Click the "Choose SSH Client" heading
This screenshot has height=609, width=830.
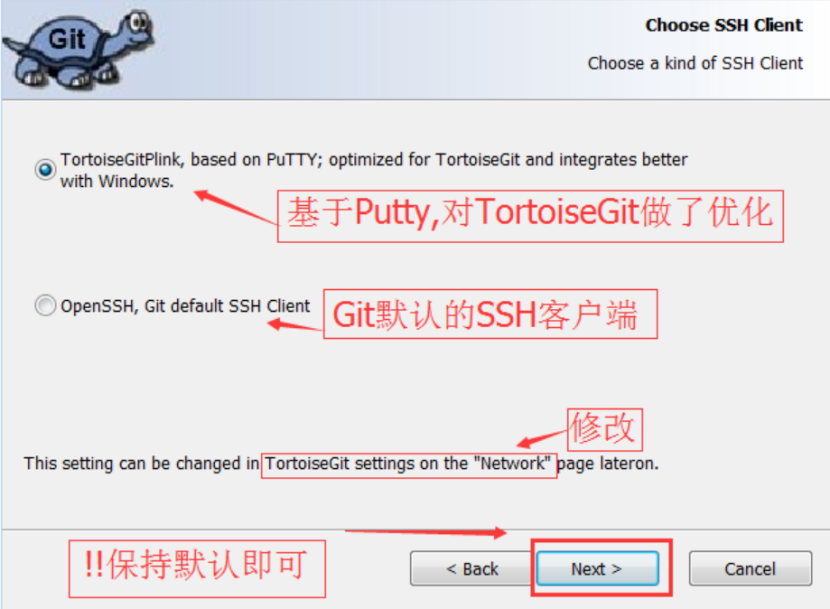[724, 25]
